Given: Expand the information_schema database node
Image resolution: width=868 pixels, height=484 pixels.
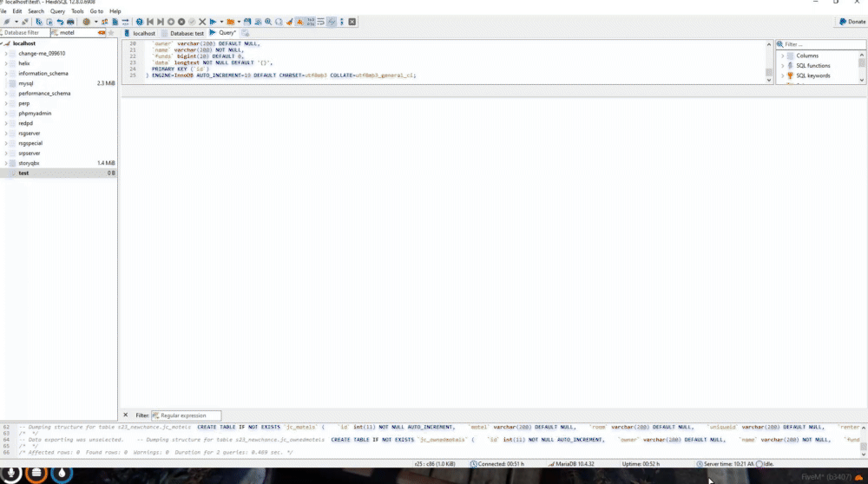Looking at the screenshot, I should pos(6,74).
